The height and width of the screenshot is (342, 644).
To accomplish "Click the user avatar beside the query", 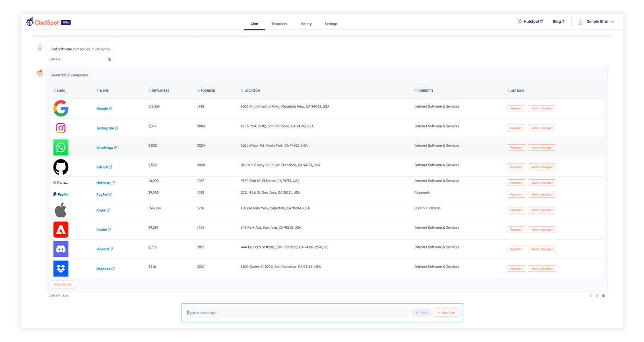I will 40,47.
